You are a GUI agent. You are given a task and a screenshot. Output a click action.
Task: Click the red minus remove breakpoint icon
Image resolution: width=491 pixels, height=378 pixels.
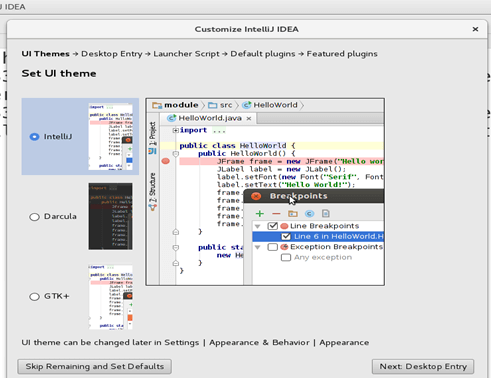click(276, 214)
